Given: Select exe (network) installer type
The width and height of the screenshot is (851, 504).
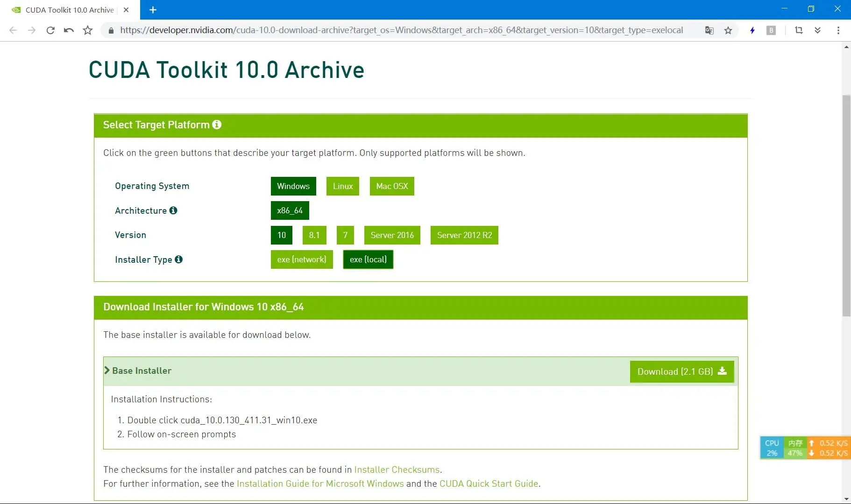Looking at the screenshot, I should pos(302,259).
